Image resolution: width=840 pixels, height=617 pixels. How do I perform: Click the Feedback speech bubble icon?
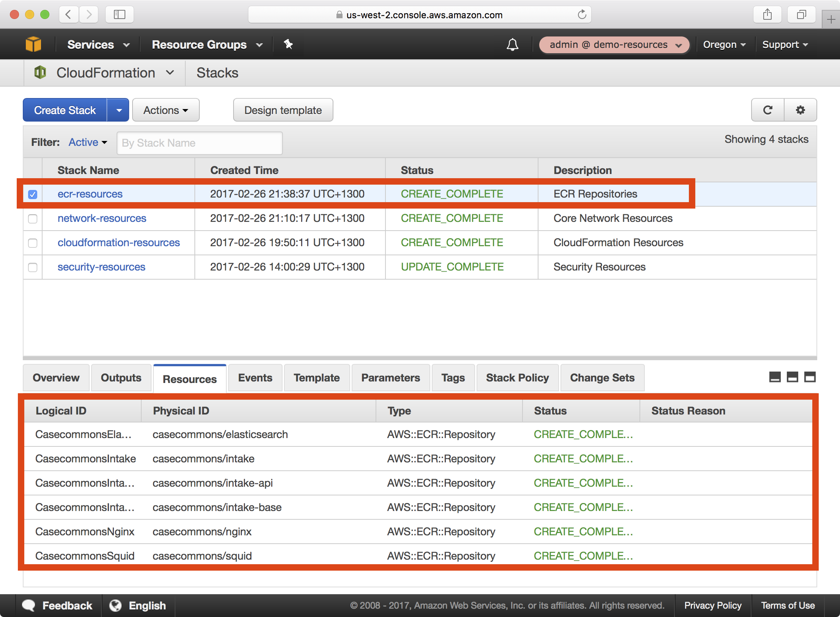point(29,605)
